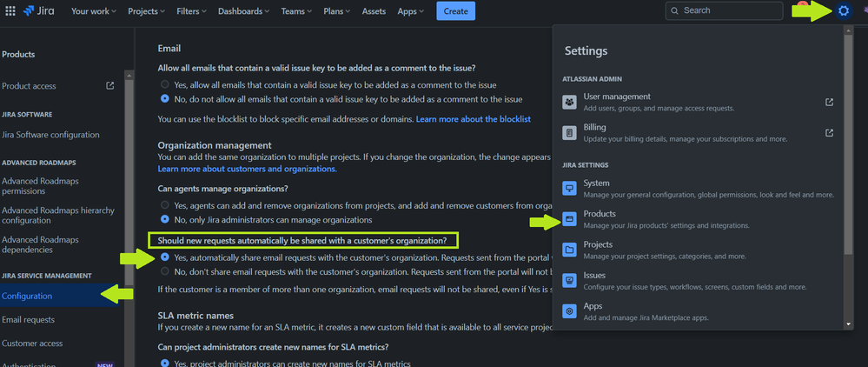The image size is (868, 367).
Task: Click the User management icon
Action: coord(570,102)
